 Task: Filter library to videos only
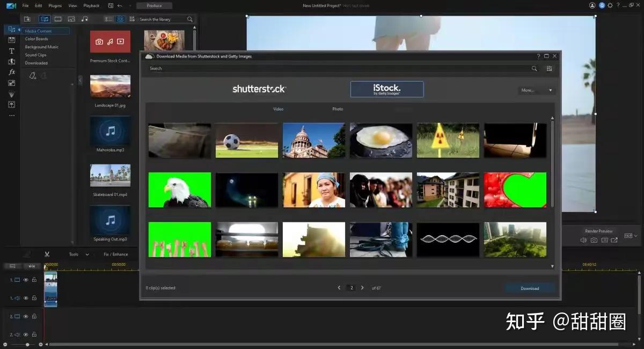(x=58, y=19)
